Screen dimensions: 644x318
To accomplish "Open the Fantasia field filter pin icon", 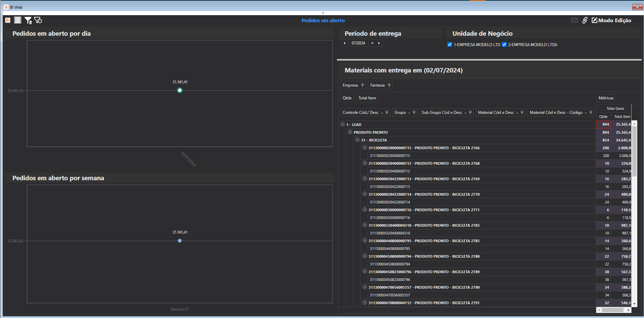I will coord(389,85).
